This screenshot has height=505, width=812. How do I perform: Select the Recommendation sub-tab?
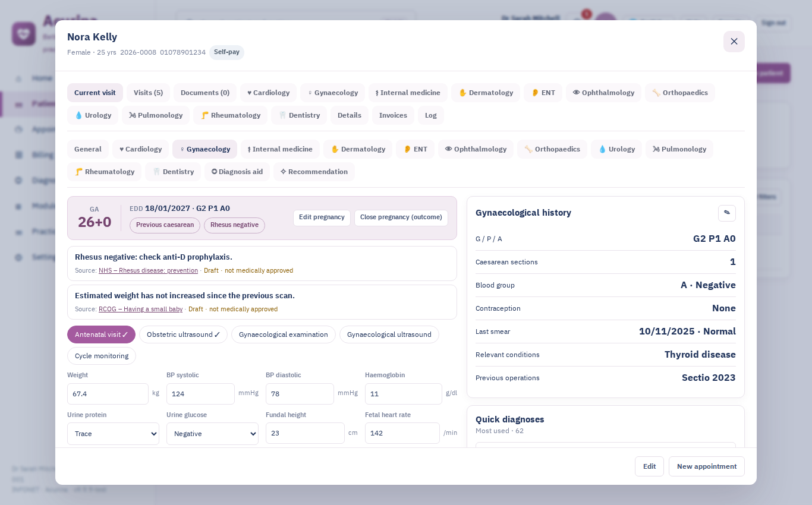tap(314, 172)
